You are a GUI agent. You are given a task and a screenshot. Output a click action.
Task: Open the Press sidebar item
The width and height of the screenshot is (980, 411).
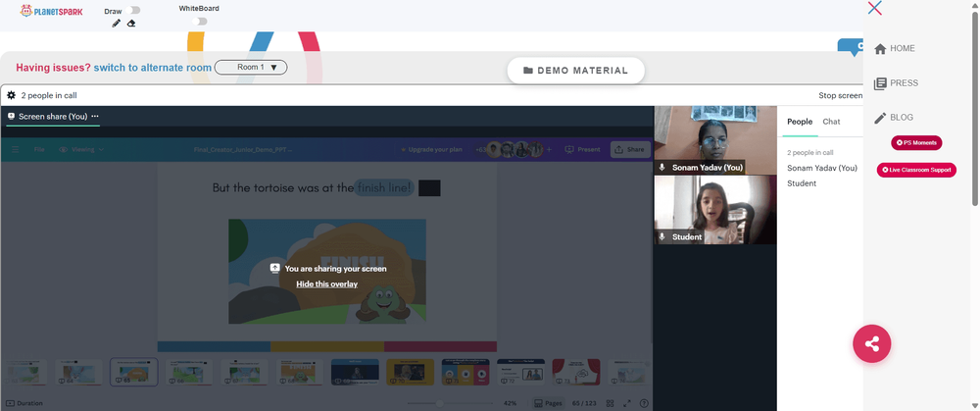tap(896, 82)
